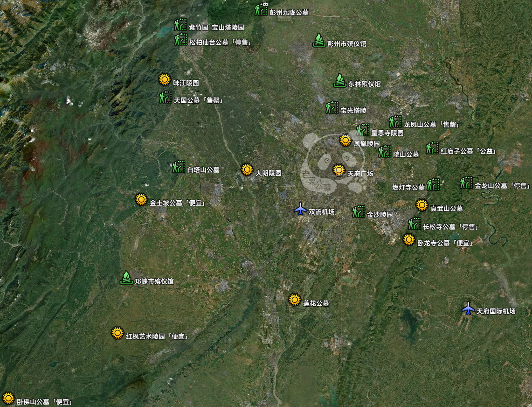Select the 金土坡公墓「便宜」 text label
This screenshot has height=407, width=532.
(178, 203)
